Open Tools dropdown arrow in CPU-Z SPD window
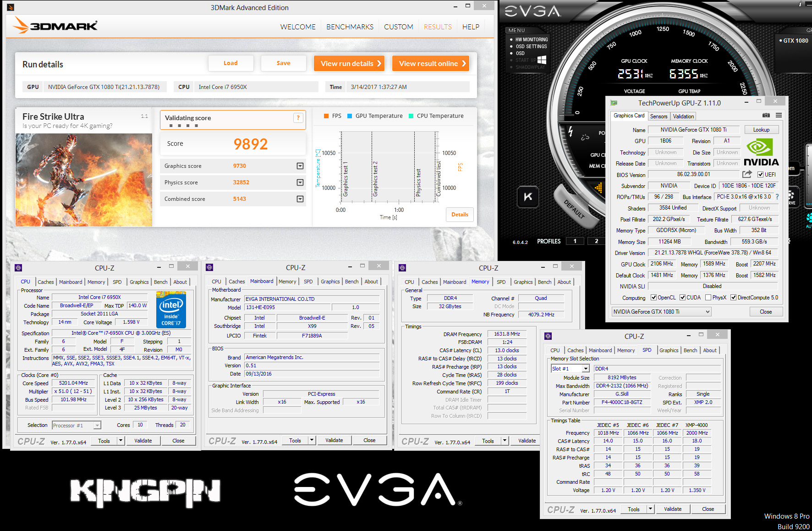 point(650,509)
